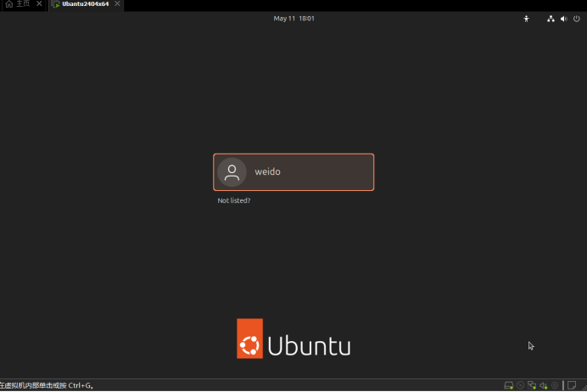The height and width of the screenshot is (392, 587).
Task: Click the sound card icon in the VM status bar
Action: (x=544, y=385)
